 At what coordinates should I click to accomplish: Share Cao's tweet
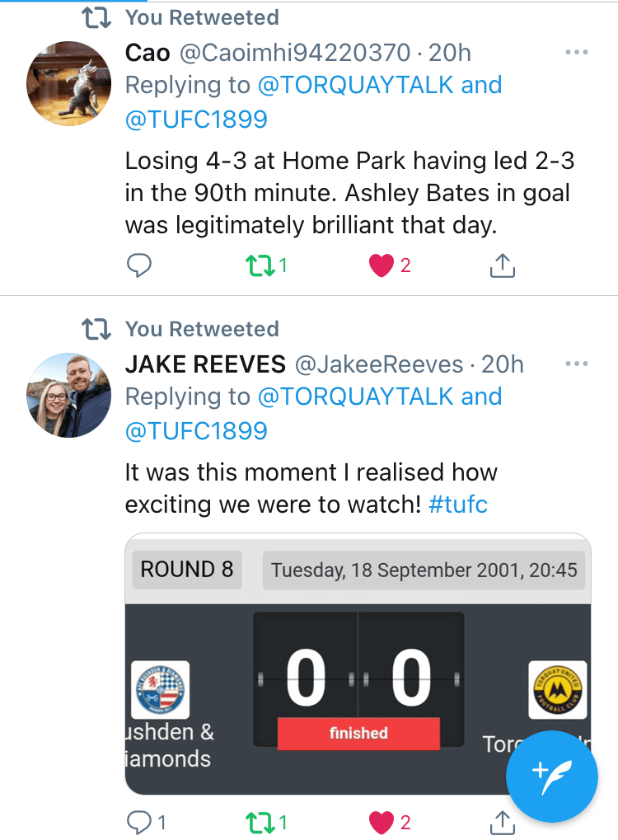click(502, 265)
